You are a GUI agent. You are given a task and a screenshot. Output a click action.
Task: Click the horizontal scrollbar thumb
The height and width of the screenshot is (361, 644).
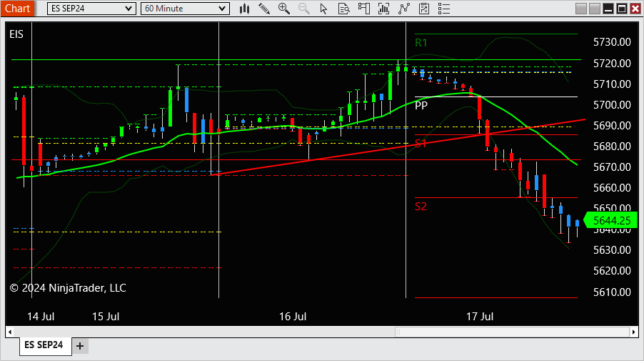pos(512,332)
